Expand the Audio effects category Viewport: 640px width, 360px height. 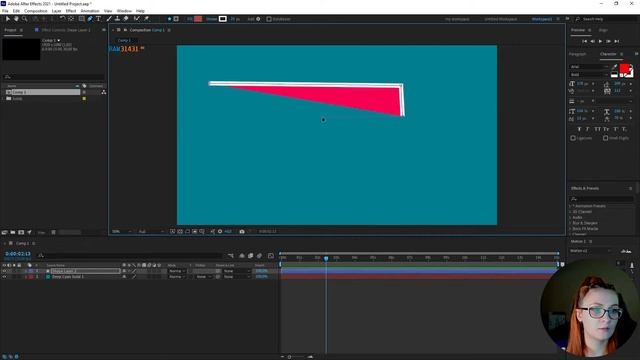pyautogui.click(x=570, y=218)
